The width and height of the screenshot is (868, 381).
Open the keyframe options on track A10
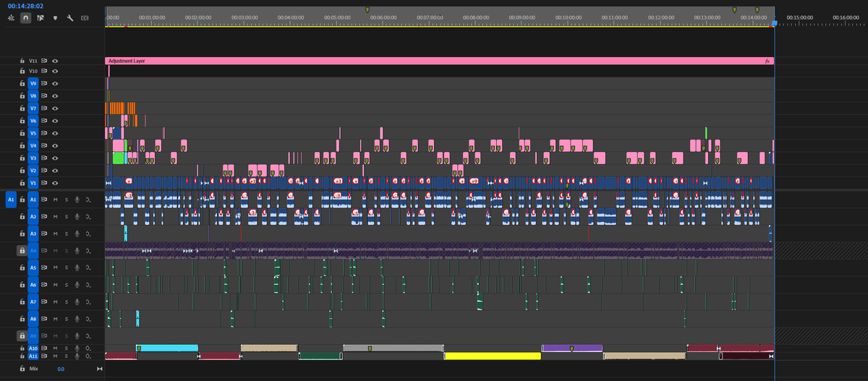88,348
